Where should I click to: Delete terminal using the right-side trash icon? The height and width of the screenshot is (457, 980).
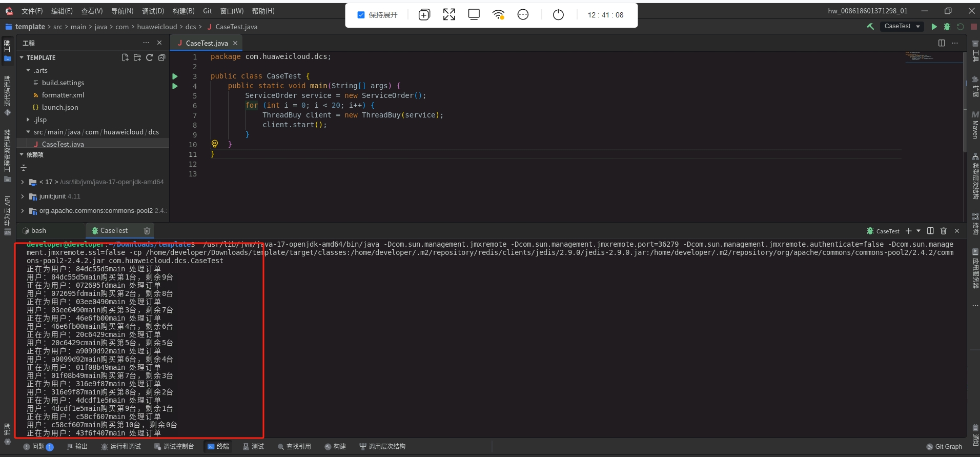(x=944, y=231)
